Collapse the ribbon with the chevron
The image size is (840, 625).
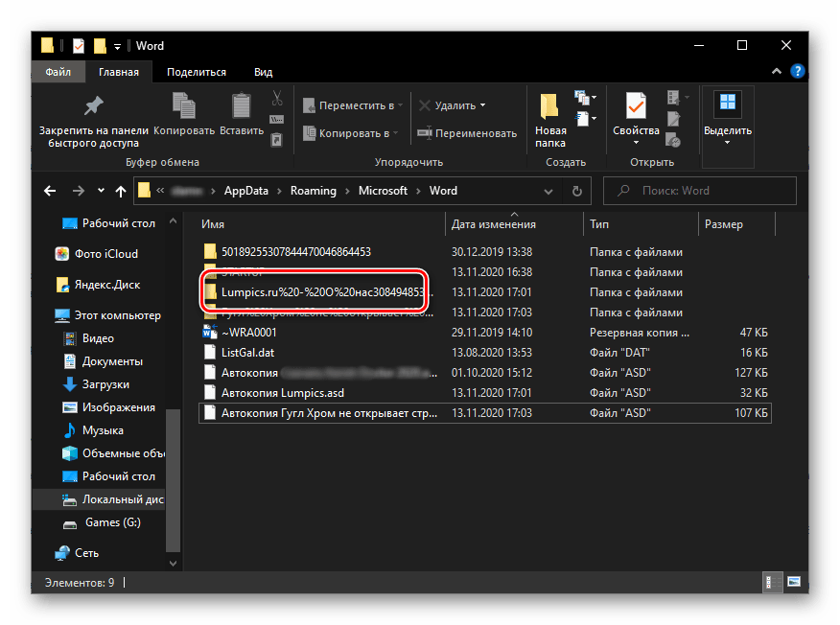coord(777,71)
